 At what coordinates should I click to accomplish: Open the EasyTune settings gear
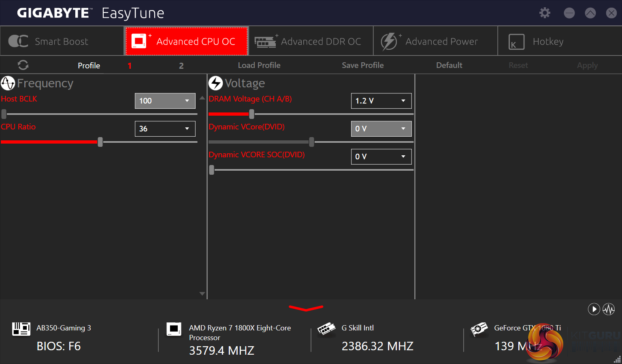pyautogui.click(x=545, y=13)
